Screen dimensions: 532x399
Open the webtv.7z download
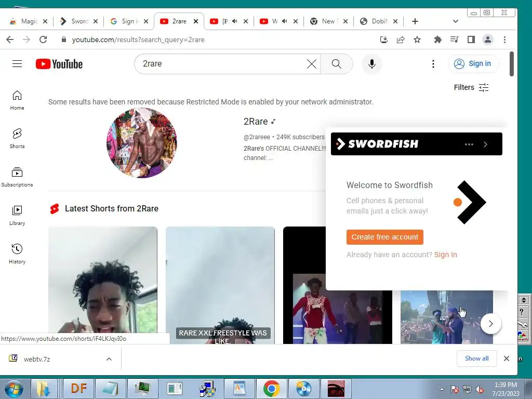[x=37, y=359]
